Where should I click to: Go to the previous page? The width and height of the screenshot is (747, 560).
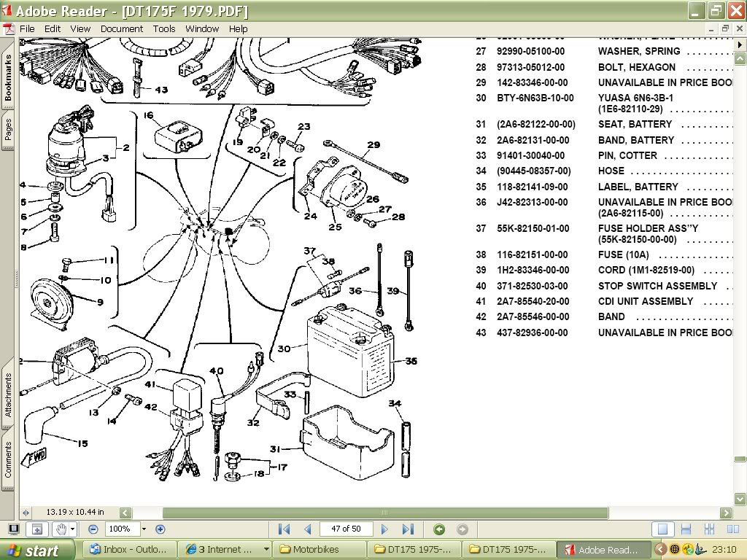[307, 529]
